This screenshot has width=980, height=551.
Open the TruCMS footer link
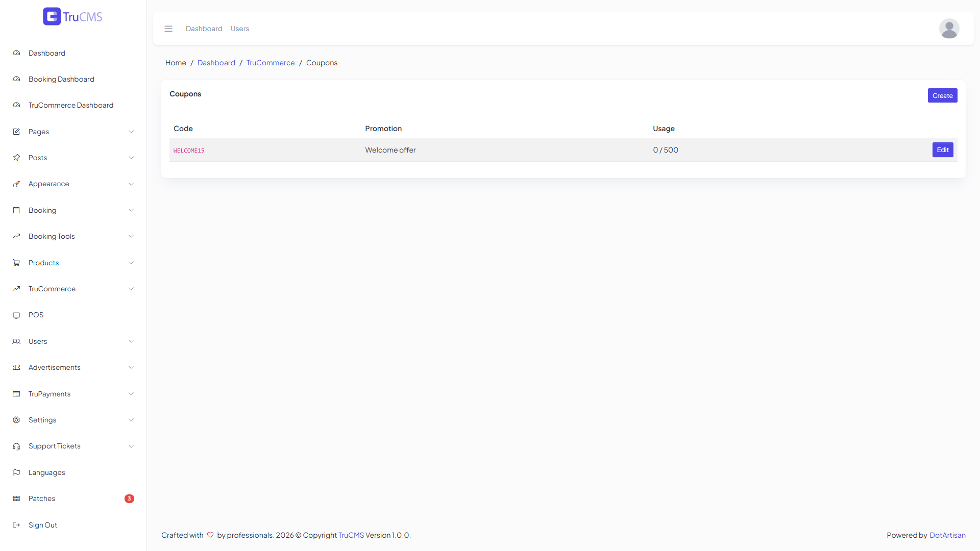351,535
